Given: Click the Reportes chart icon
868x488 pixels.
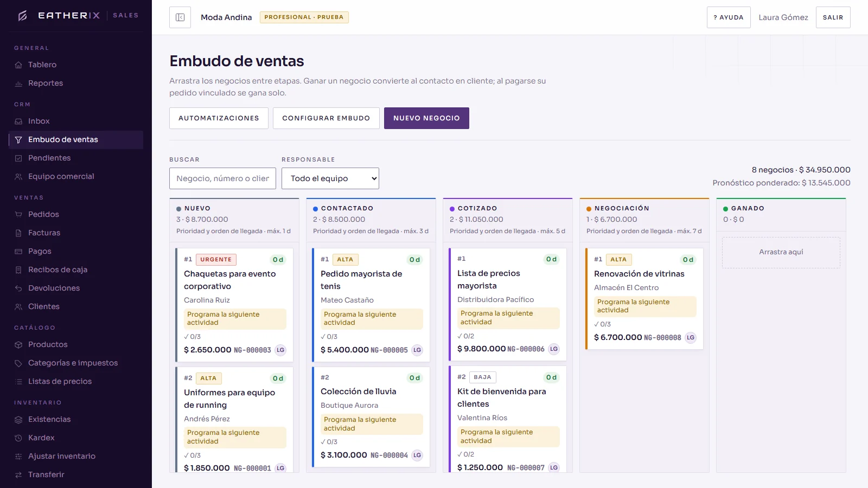Looking at the screenshot, I should (18, 84).
